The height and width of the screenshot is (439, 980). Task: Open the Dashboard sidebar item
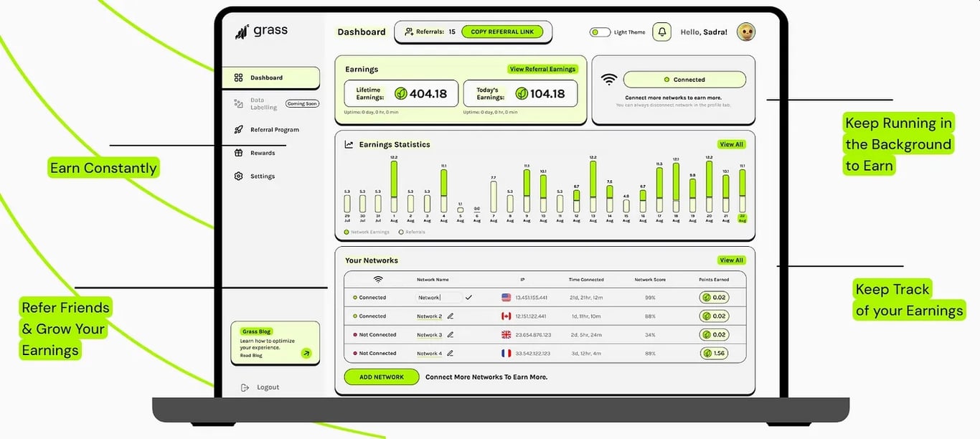(x=271, y=77)
